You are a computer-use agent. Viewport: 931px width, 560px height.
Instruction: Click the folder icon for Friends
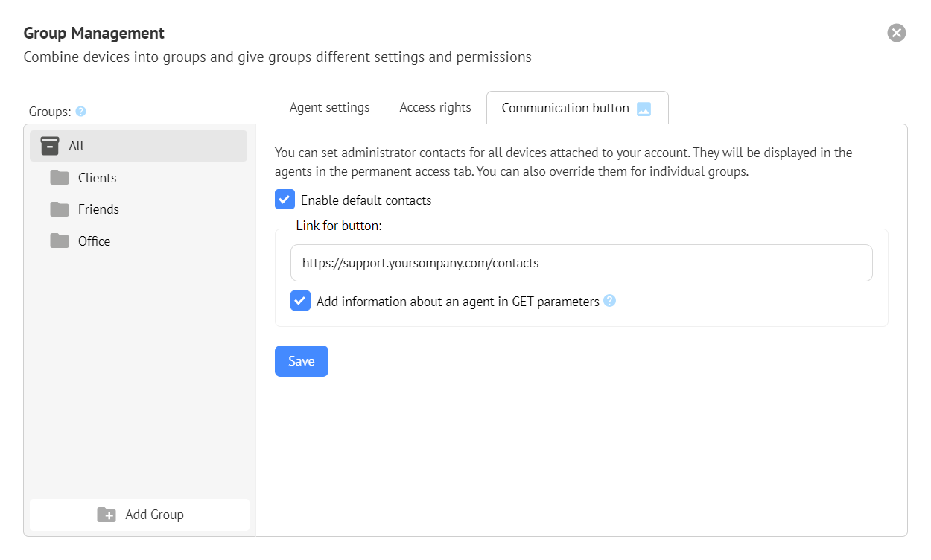[x=60, y=209]
